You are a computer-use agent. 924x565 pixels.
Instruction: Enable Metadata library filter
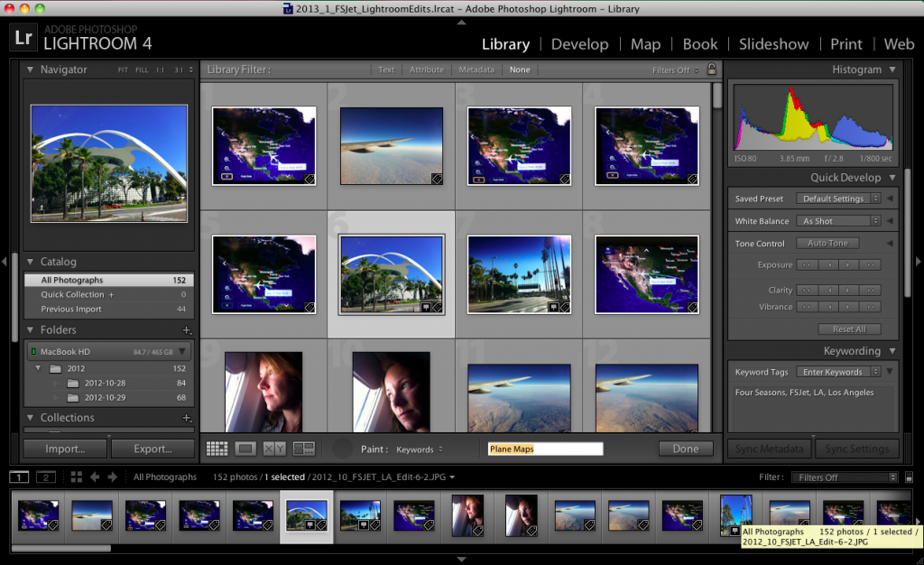tap(476, 69)
